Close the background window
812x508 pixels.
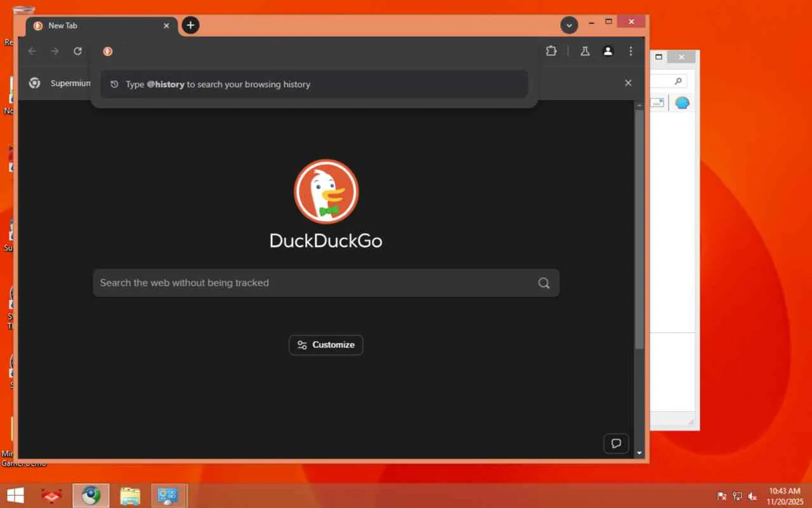(681, 57)
